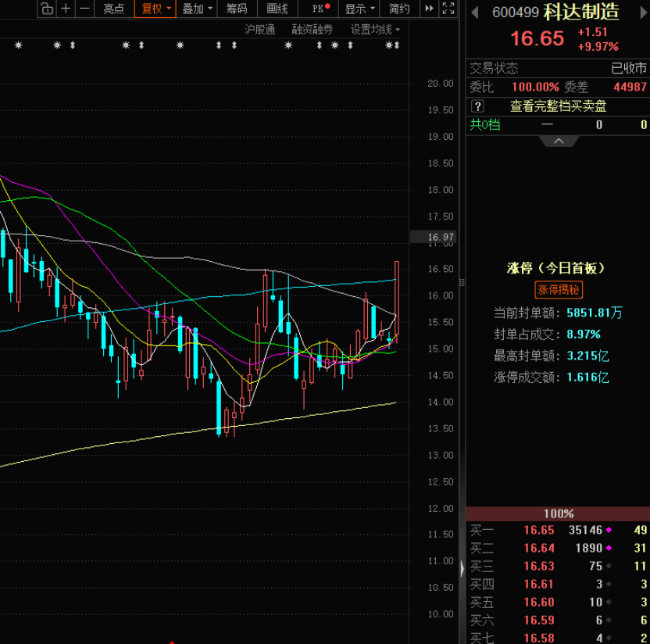The image size is (650, 644).
Task: Open the 设置均线 moving average dropdown
Action: (375, 30)
